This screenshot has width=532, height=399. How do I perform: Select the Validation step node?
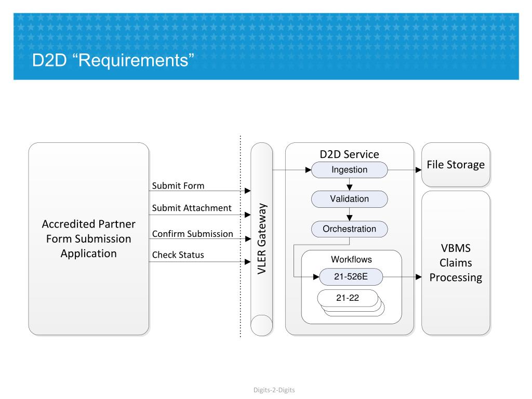pyautogui.click(x=350, y=199)
